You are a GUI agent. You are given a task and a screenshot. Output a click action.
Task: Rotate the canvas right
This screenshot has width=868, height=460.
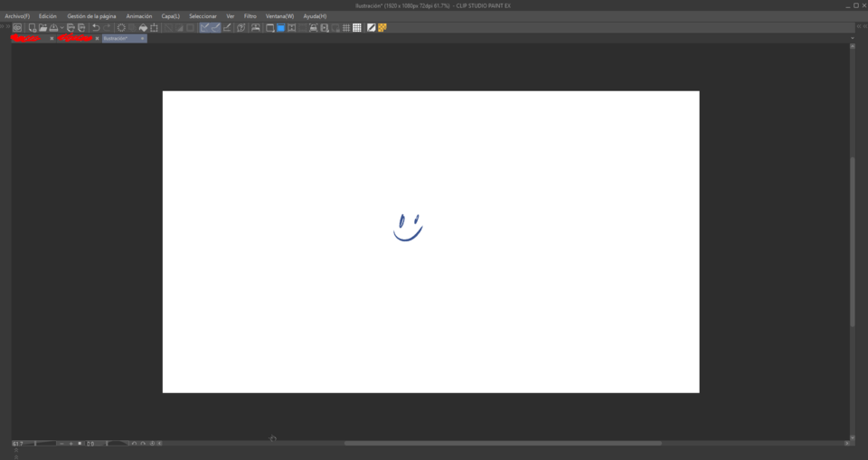pyautogui.click(x=143, y=444)
